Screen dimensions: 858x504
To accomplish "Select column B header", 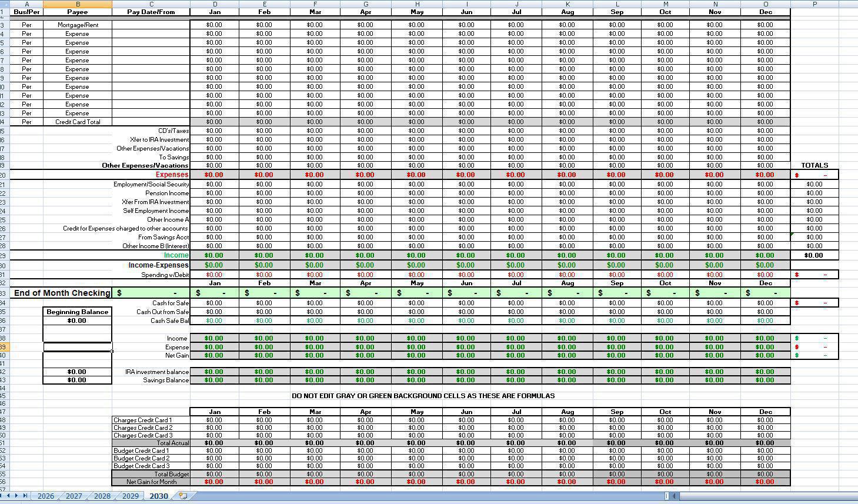I will pos(78,4).
